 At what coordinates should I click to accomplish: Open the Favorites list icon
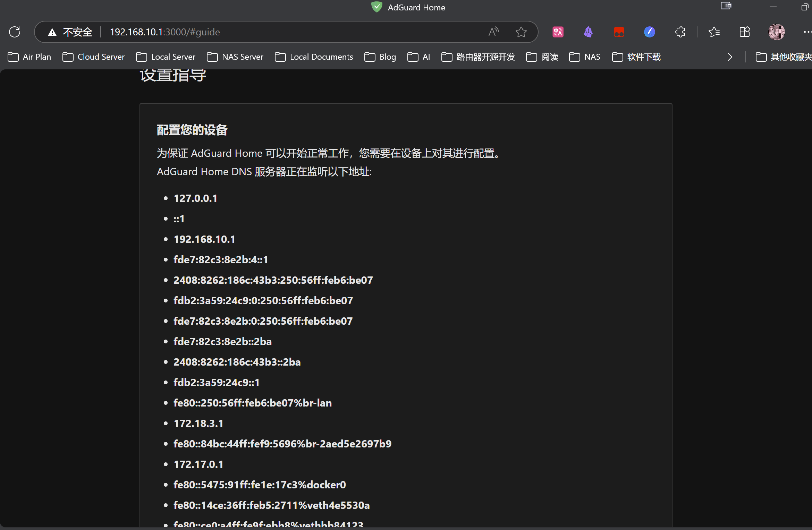coord(714,32)
